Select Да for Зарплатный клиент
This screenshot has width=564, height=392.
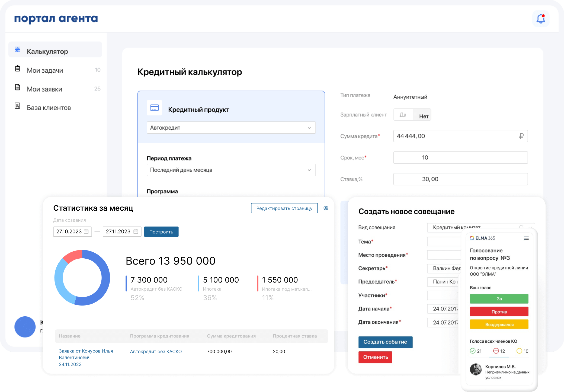[x=403, y=115]
